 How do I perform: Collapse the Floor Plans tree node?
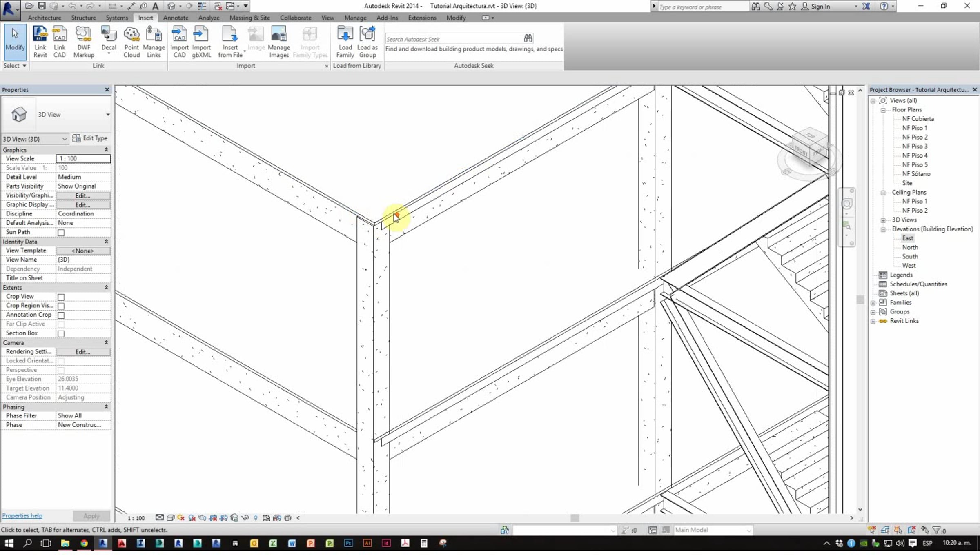coord(883,110)
